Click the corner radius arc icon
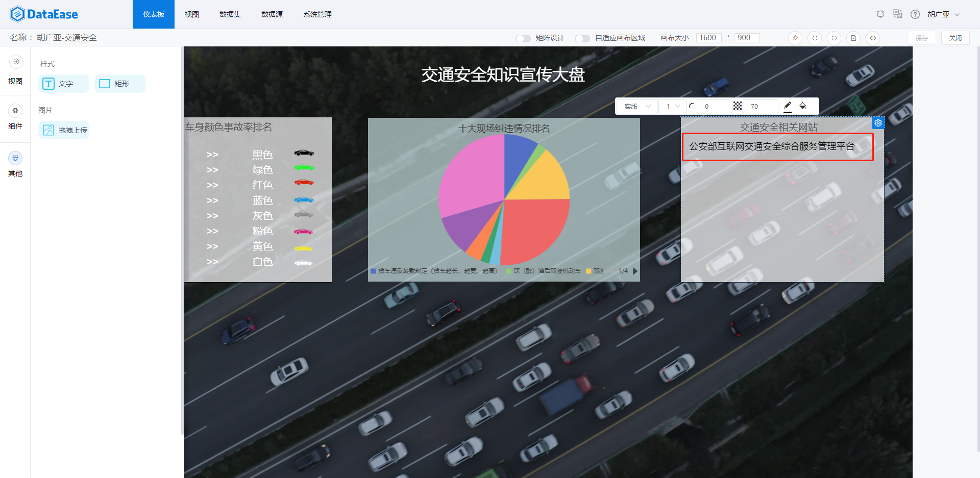980x478 pixels. [692, 106]
